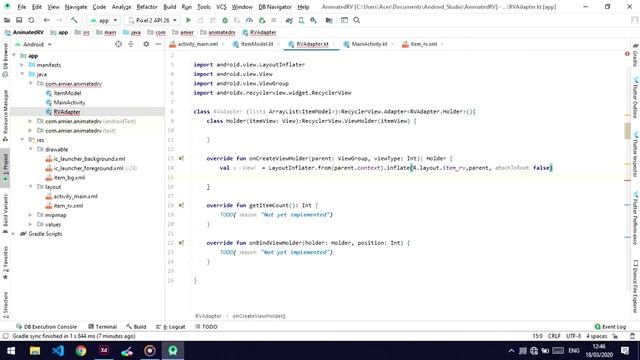Click the Scroll from Source target icon
Screen dimensions: 640x360
(118, 44)
